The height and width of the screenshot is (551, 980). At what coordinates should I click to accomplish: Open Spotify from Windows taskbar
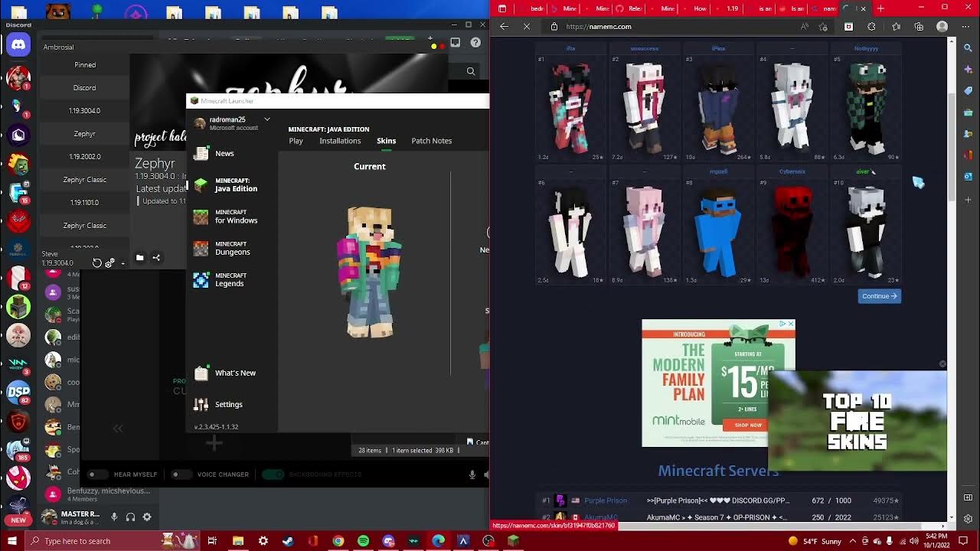click(x=363, y=541)
